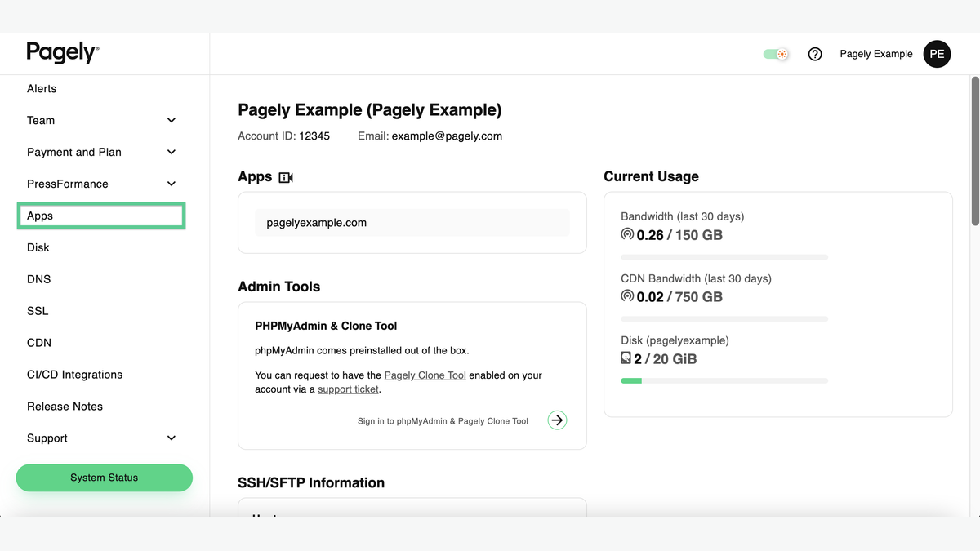Click the video icon next to Apps heading

tap(286, 177)
